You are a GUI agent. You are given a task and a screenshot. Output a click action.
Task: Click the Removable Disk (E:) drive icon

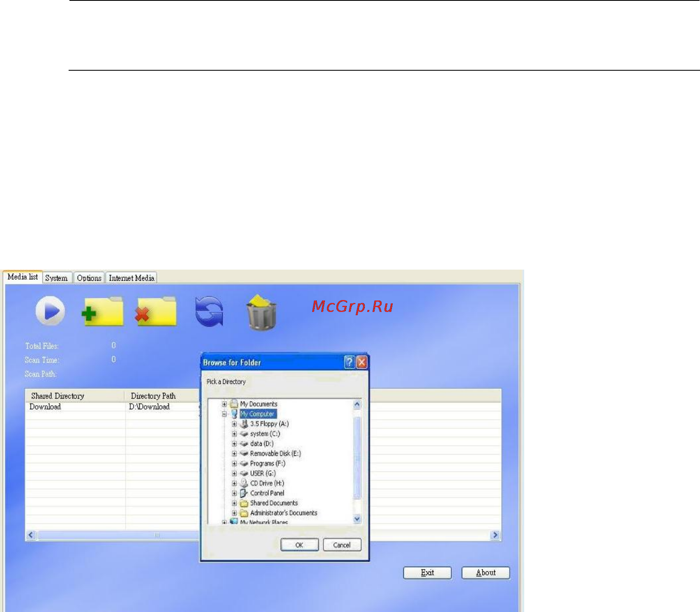pos(244,453)
